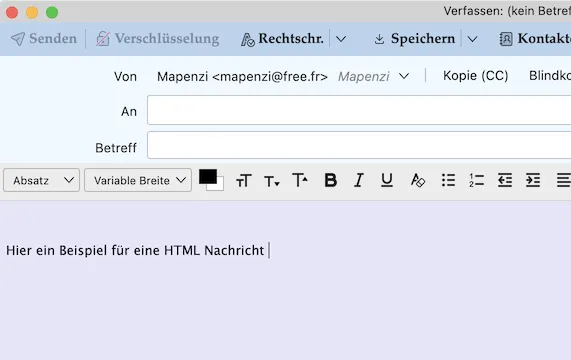The height and width of the screenshot is (360, 571).
Task: Toggle underline formatting
Action: (387, 180)
